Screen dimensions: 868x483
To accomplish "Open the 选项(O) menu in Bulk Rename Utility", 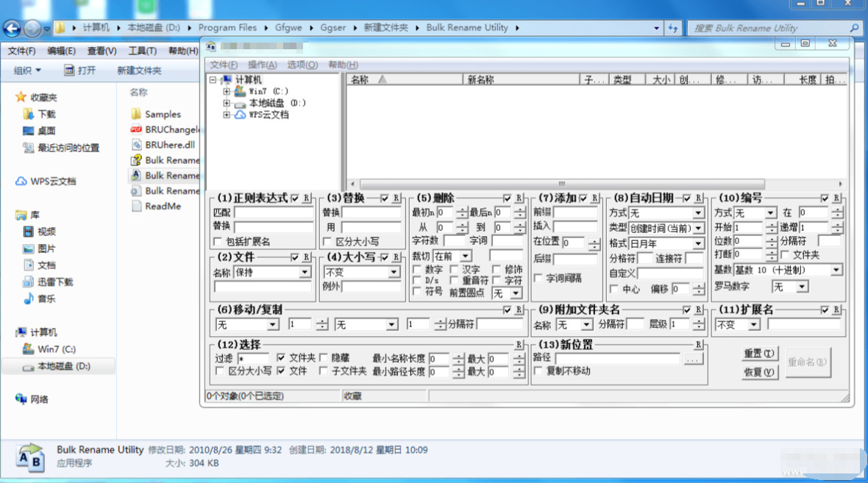I will 302,65.
